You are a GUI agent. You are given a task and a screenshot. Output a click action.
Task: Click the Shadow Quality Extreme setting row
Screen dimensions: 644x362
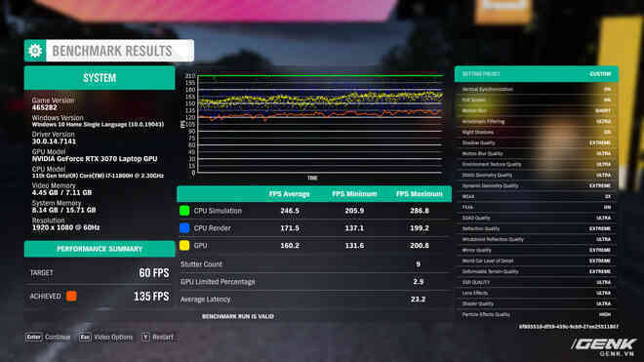[x=537, y=142]
